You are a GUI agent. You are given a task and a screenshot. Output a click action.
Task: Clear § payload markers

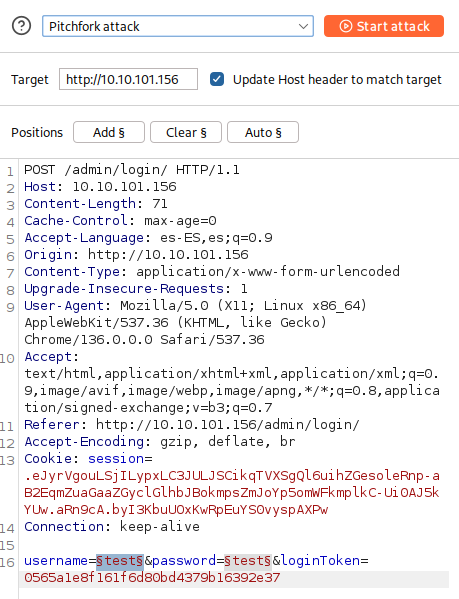(186, 132)
